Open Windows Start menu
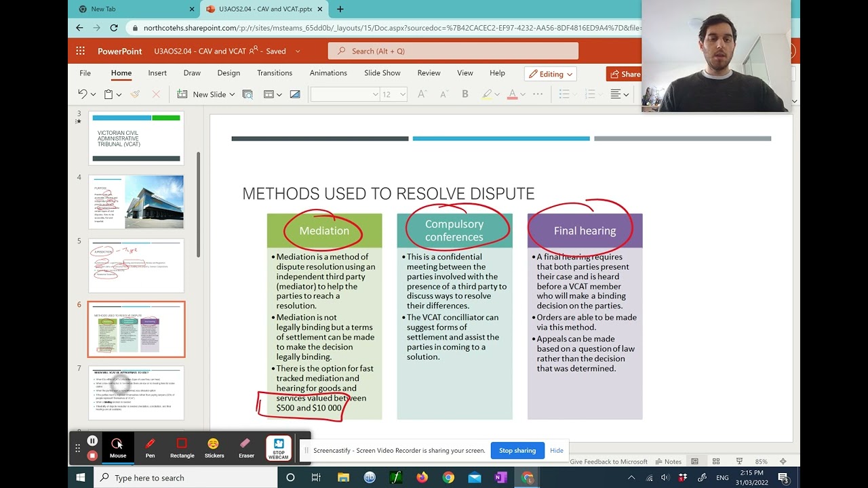The height and width of the screenshot is (488, 868). [x=81, y=478]
